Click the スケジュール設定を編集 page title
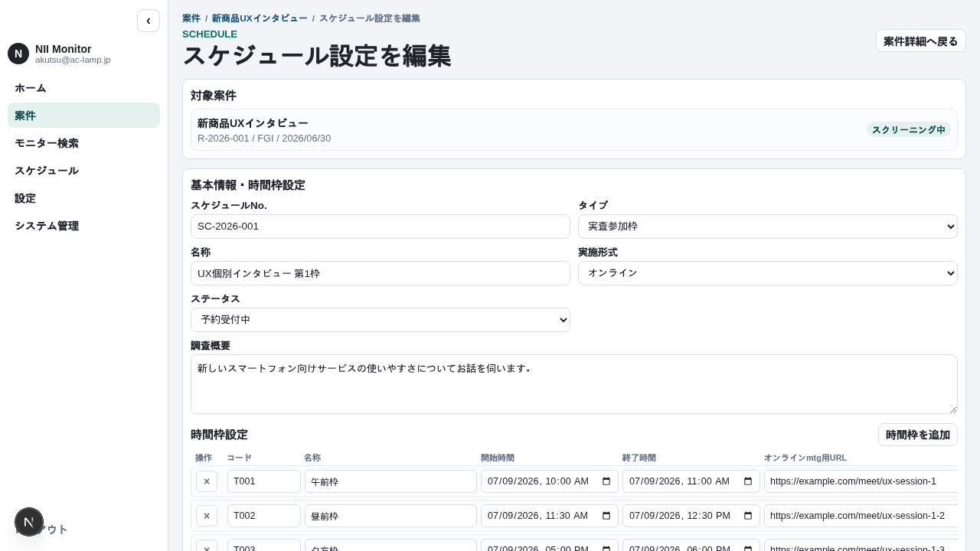 coord(317,56)
